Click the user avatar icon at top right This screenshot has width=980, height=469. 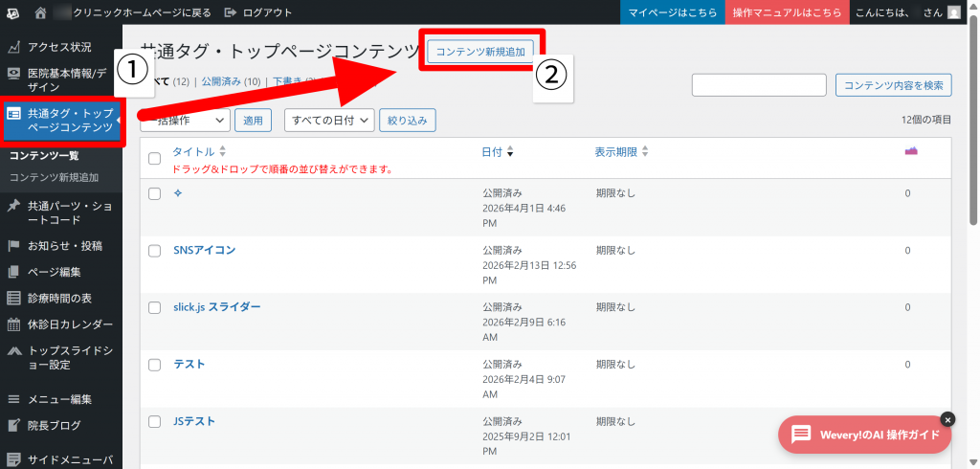953,12
